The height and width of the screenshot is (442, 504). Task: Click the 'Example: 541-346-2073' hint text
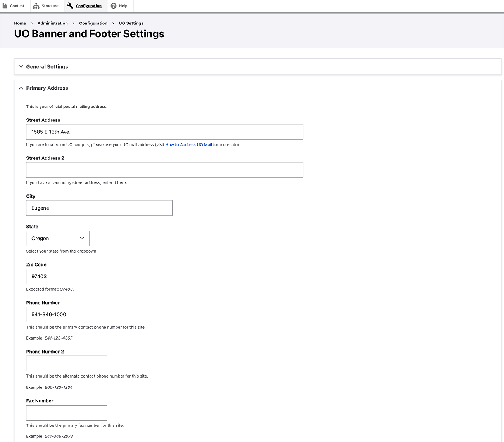(50, 436)
